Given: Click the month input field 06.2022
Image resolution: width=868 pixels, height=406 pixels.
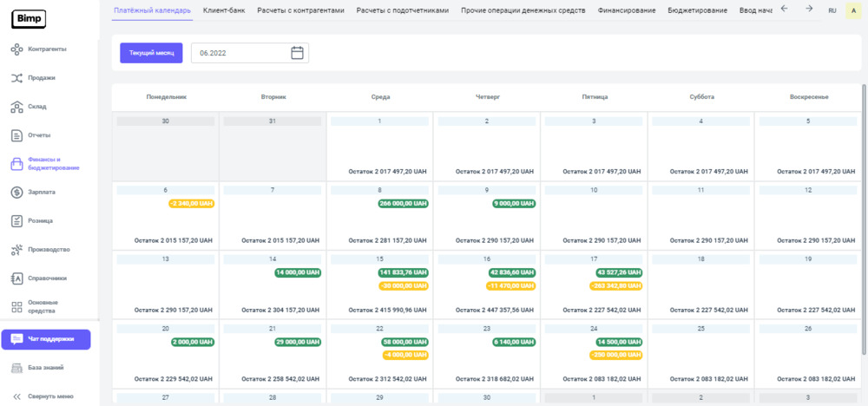Looking at the screenshot, I should [240, 53].
